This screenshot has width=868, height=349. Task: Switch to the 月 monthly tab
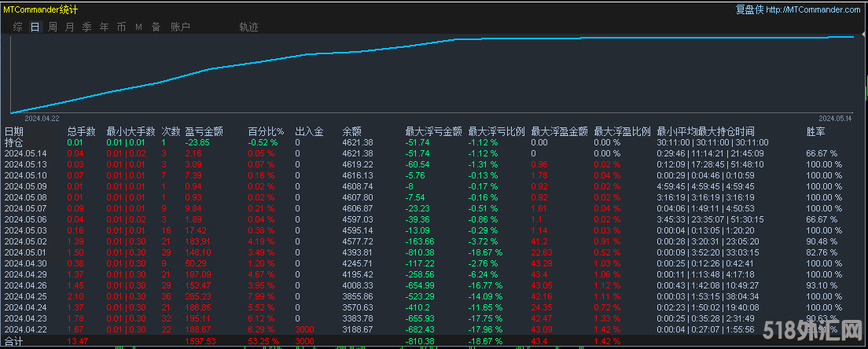(x=69, y=27)
